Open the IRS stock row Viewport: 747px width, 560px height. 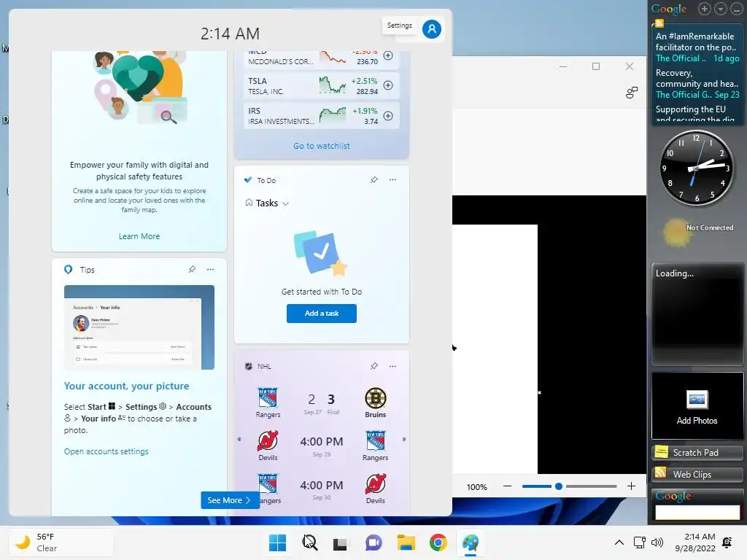point(321,116)
